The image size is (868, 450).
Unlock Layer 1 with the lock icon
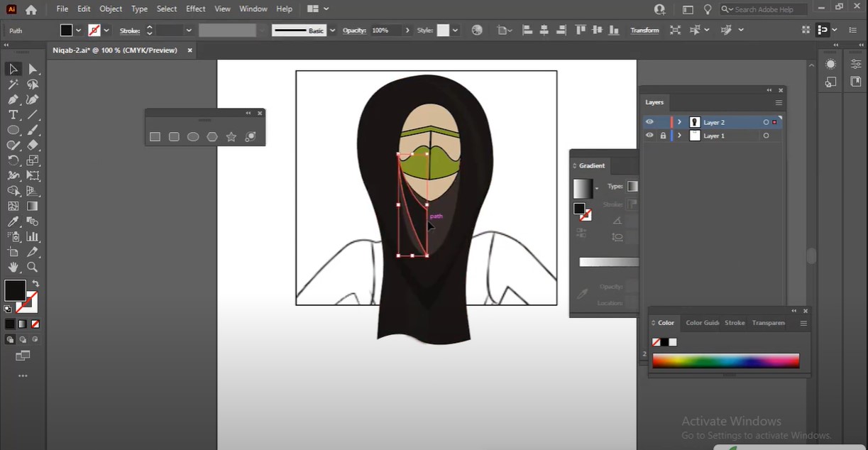(663, 136)
